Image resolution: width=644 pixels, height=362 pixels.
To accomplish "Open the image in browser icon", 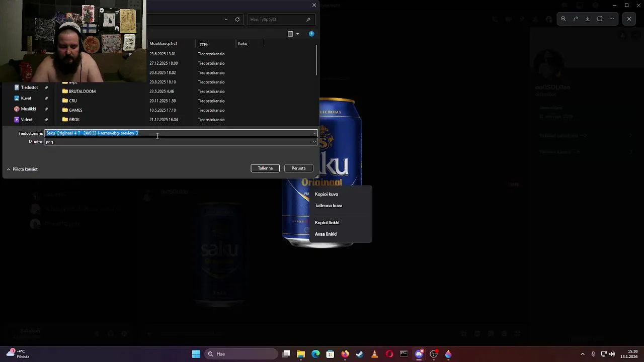I will 600,19.
